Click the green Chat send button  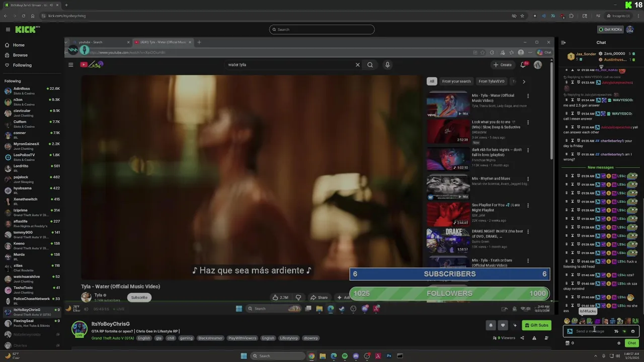click(632, 343)
